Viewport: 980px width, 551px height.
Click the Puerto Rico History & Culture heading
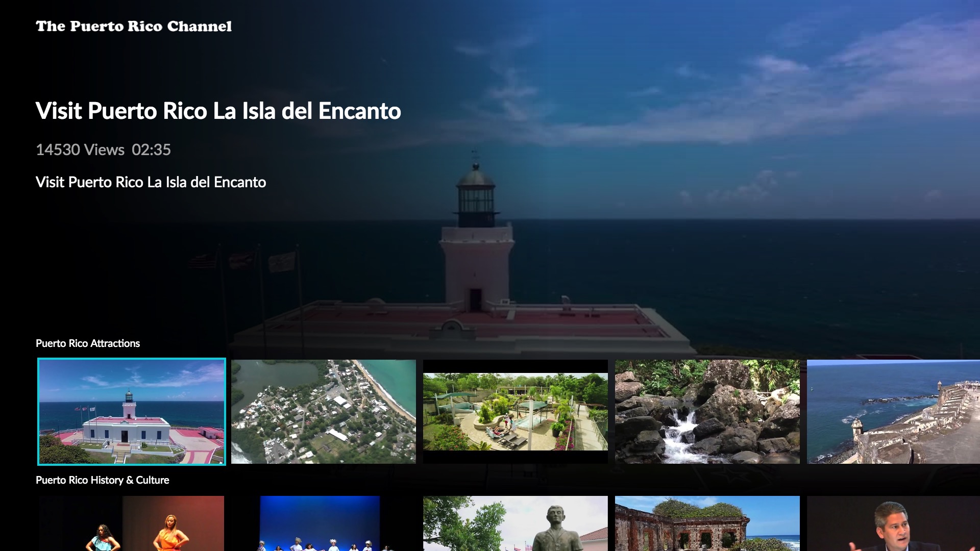(103, 480)
